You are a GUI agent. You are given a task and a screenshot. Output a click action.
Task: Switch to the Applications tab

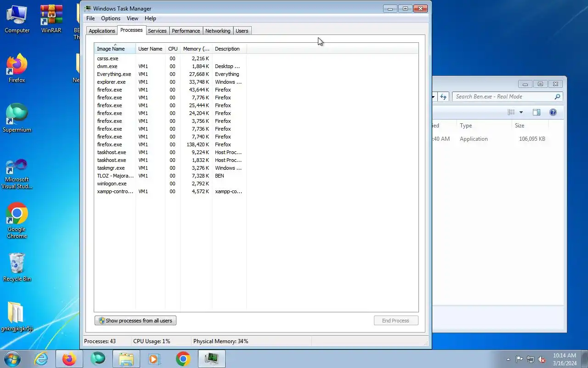pyautogui.click(x=102, y=31)
